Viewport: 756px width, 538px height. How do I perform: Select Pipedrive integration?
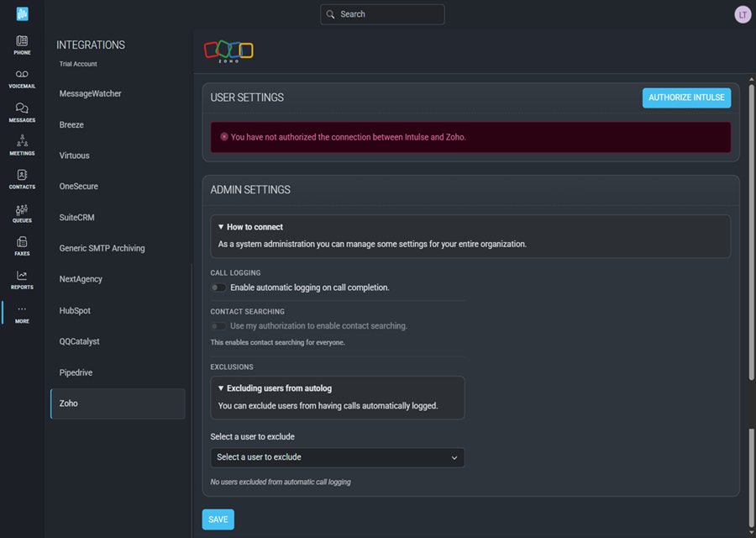pos(76,372)
